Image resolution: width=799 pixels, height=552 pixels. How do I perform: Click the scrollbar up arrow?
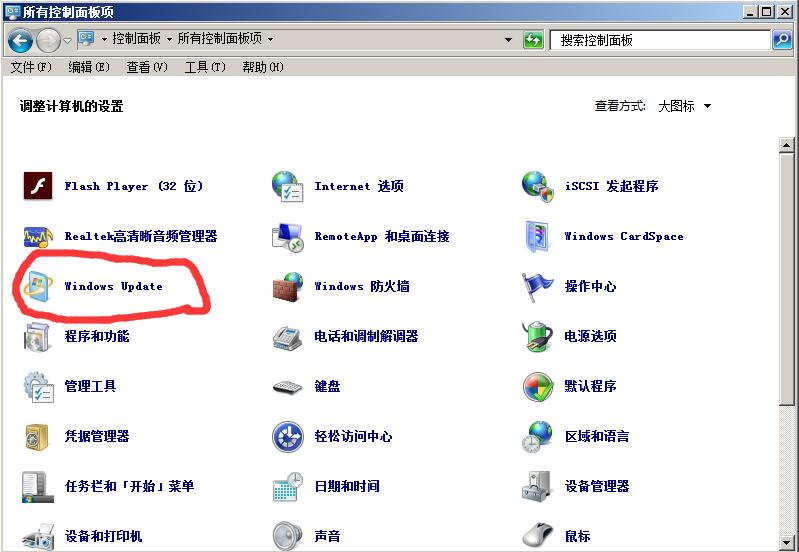point(786,145)
